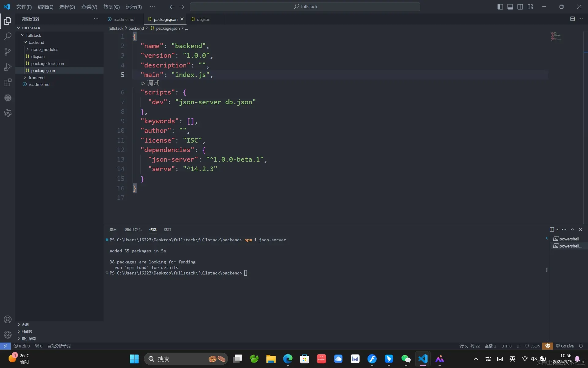This screenshot has width=588, height=368.
Task: Customize layout from title bar
Action: [530, 7]
